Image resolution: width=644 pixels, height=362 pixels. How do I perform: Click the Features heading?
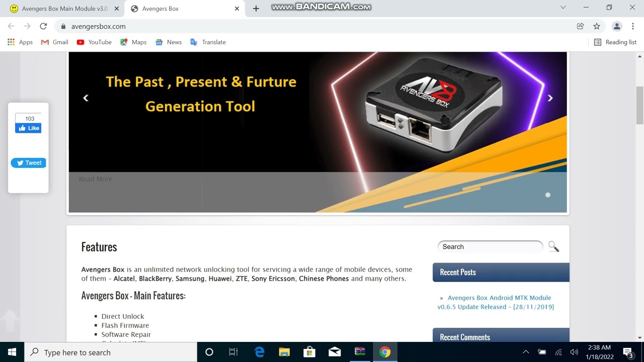click(99, 247)
